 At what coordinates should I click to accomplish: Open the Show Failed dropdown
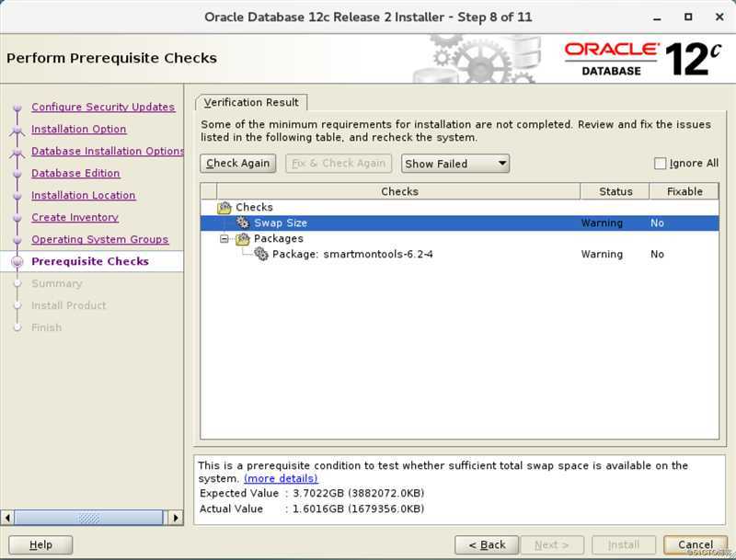[x=454, y=164]
